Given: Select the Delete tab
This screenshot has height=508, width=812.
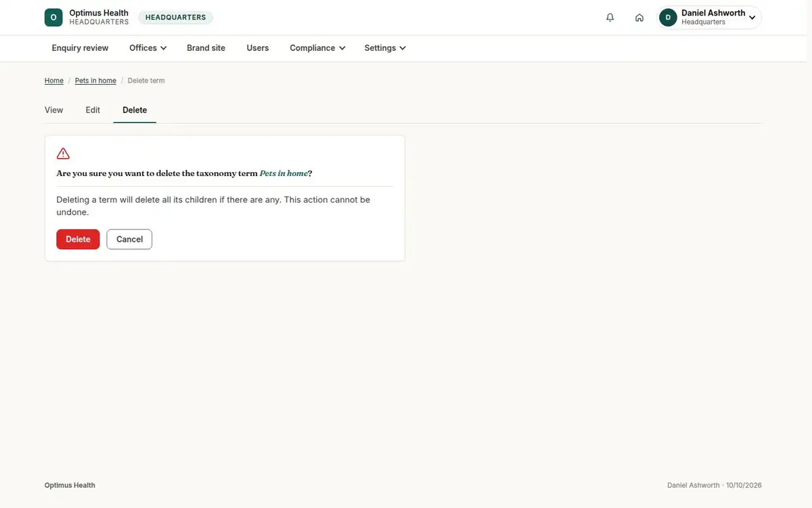Looking at the screenshot, I should 135,110.
